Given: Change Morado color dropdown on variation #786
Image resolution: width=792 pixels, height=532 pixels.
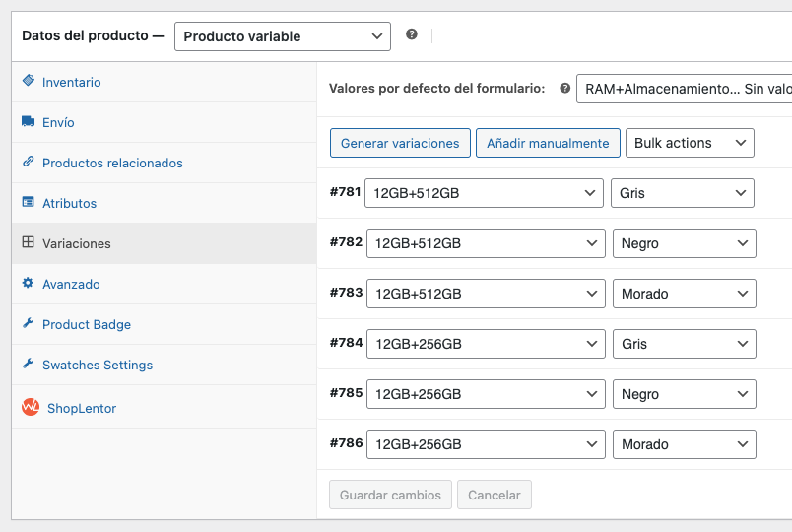Looking at the screenshot, I should [684, 444].
